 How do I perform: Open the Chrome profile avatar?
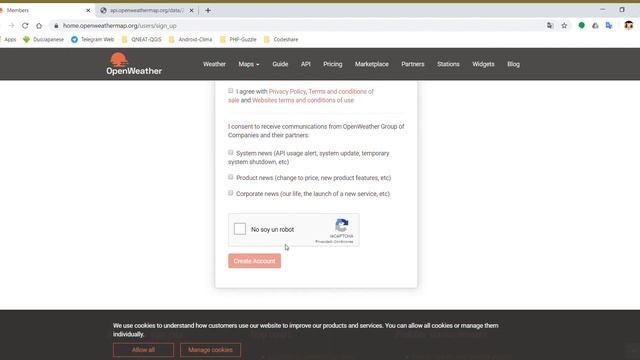point(629,25)
